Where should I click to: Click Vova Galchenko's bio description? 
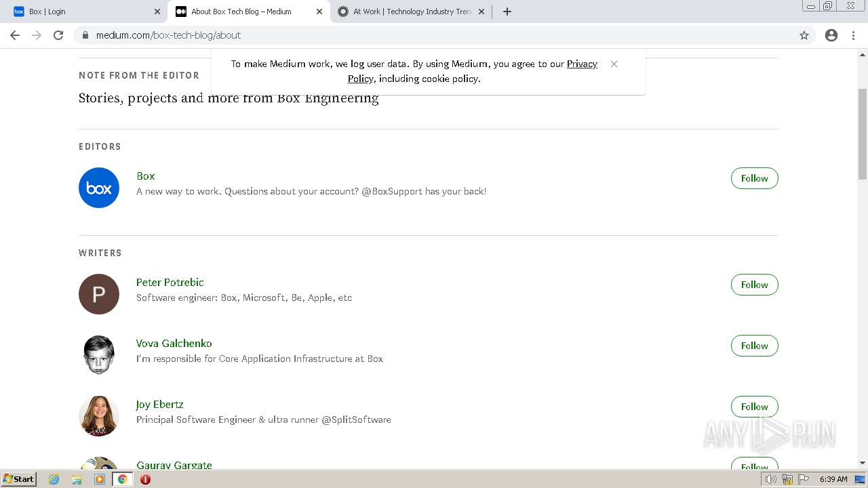[260, 359]
